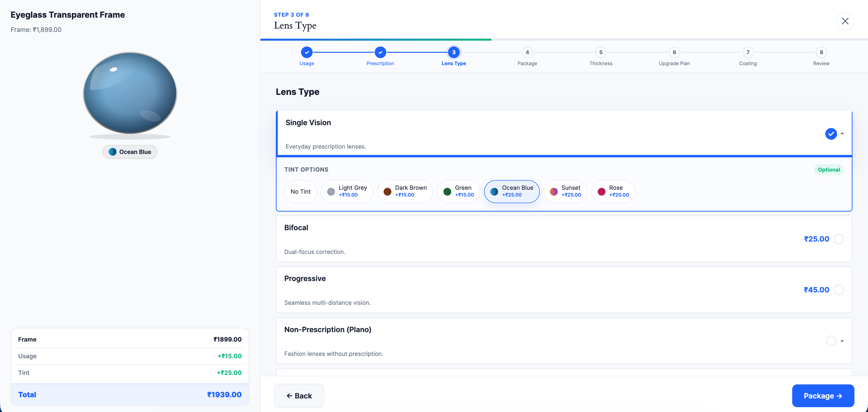Click the Package step 4 circle
Viewport: 868px width, 412px height.
click(x=527, y=53)
